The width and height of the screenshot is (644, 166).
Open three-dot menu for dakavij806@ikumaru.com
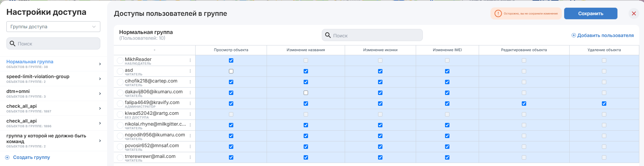point(190,93)
